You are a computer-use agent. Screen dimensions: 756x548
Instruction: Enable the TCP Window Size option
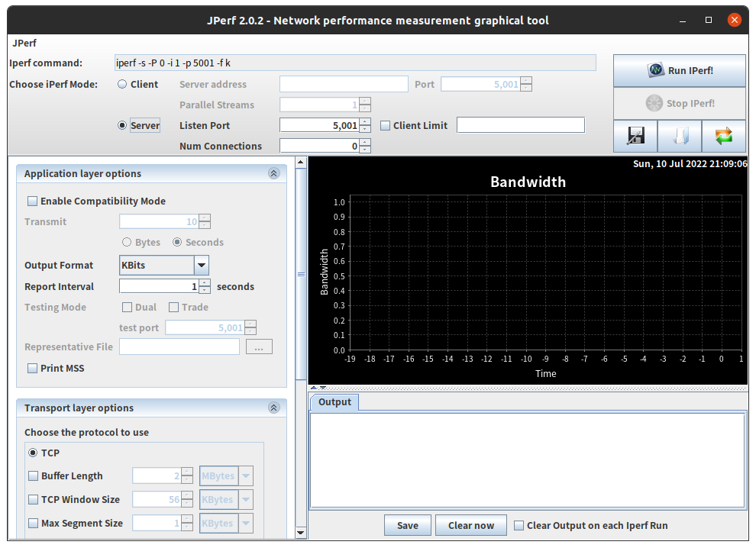click(34, 499)
